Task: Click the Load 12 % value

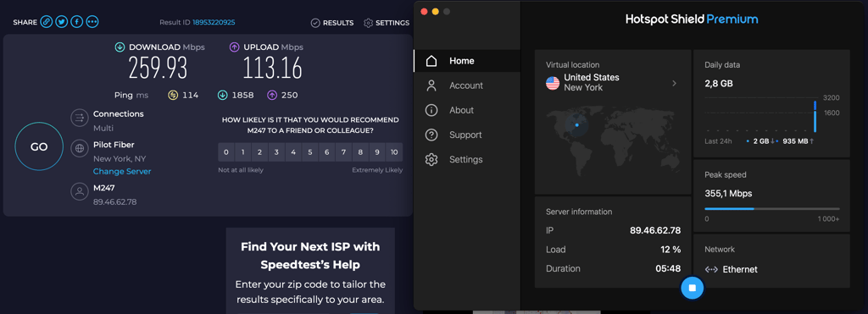Action: point(670,250)
